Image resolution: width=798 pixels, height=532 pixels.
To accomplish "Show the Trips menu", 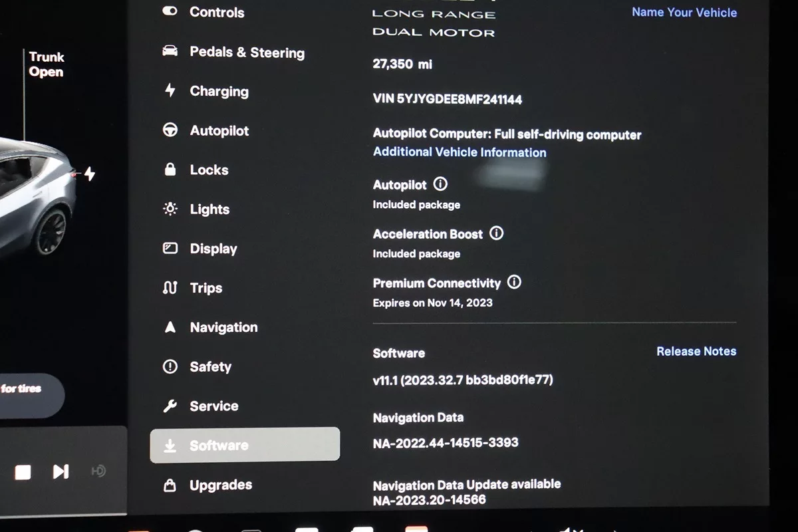I will coord(192,288).
